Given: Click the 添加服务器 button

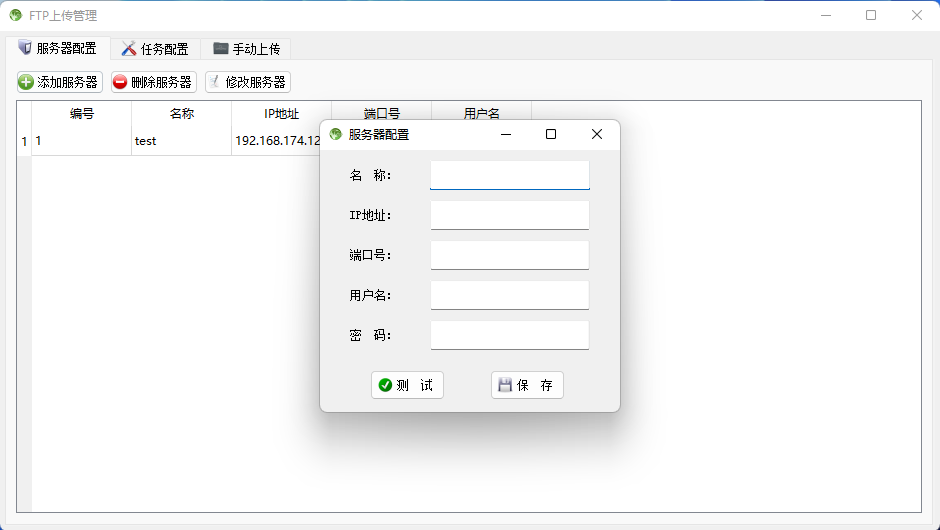Looking at the screenshot, I should tap(60, 82).
